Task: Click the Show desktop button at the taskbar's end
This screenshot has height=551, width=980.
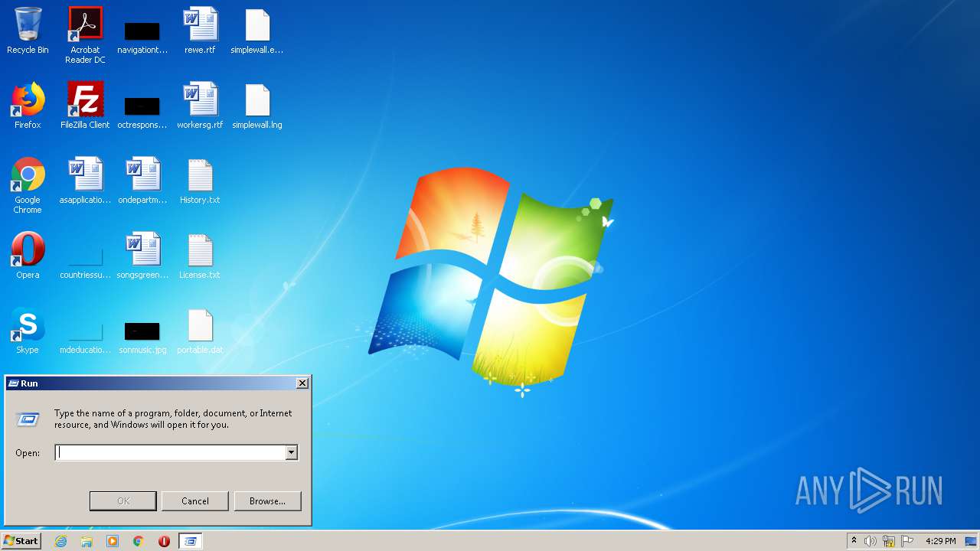Action: 971,541
